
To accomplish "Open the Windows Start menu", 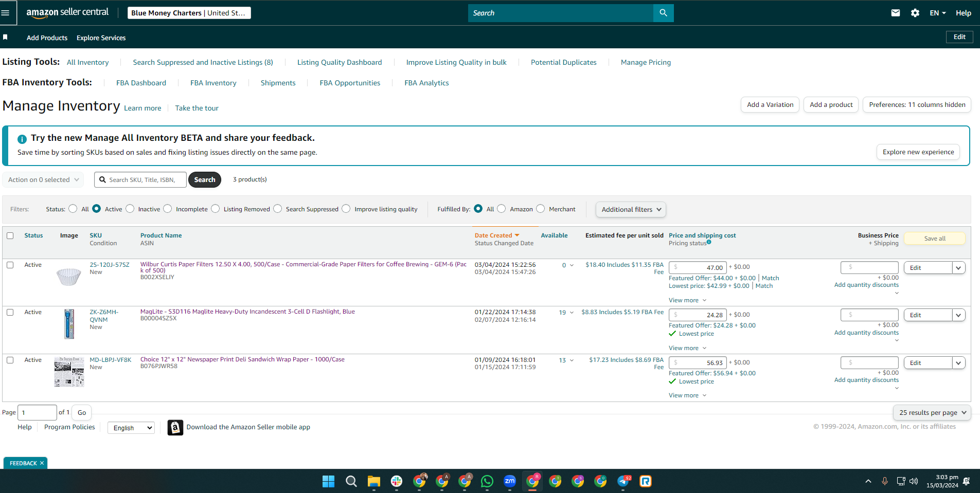I will click(x=328, y=481).
